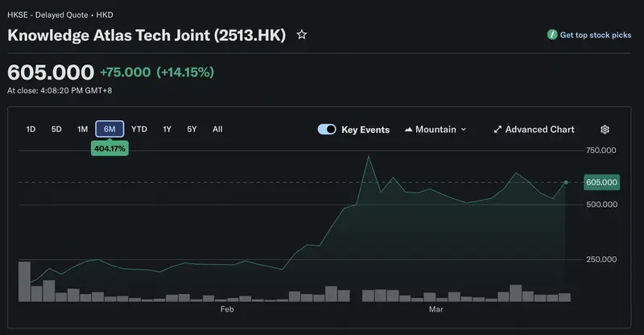This screenshot has height=335, width=644.
Task: Click the 605.000 current price label on axis
Action: [602, 182]
